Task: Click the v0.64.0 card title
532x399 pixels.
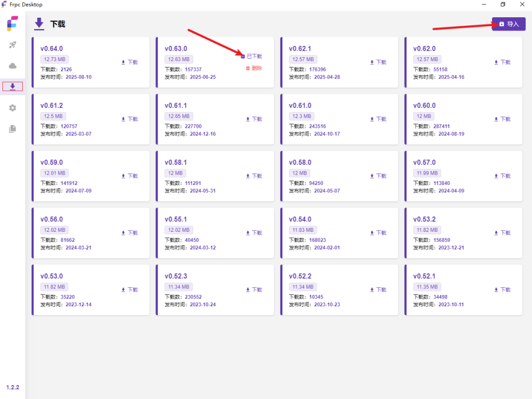Action: point(52,48)
